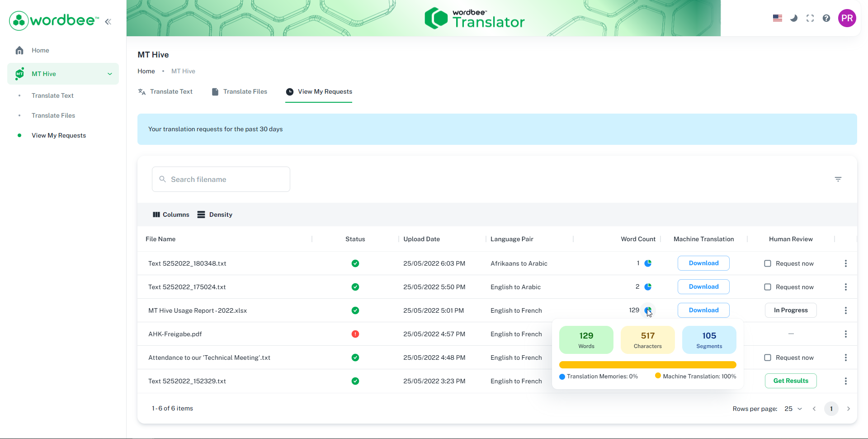
Task: Click the Machine Translation progress bar
Action: [x=647, y=365]
